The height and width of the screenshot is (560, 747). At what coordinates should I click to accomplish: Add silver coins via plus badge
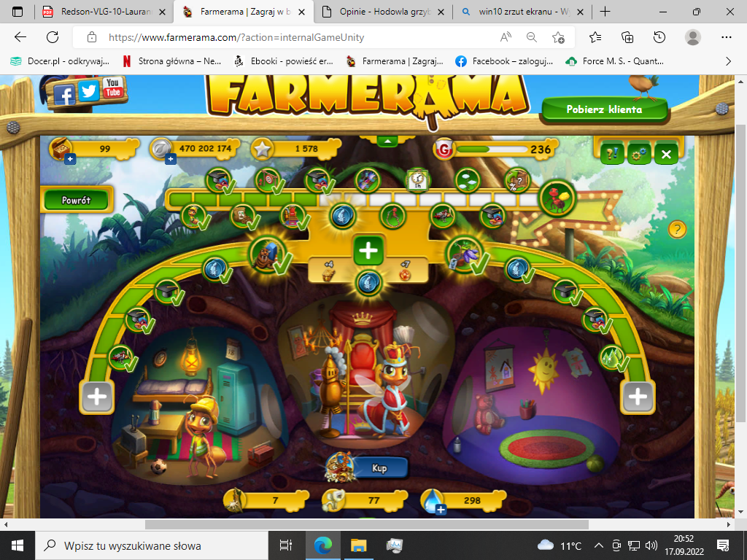coord(171,159)
